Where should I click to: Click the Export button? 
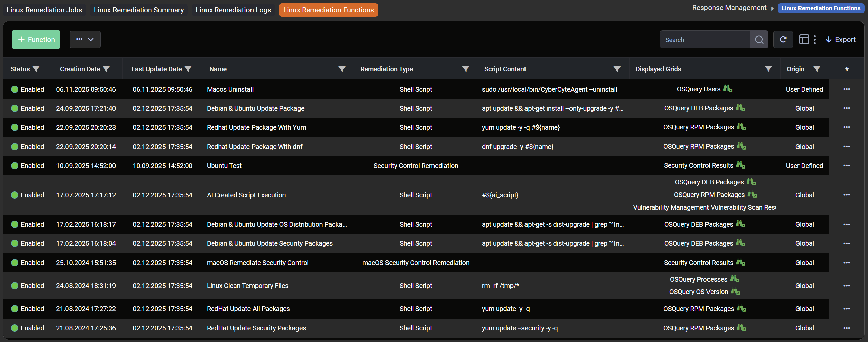pos(840,40)
